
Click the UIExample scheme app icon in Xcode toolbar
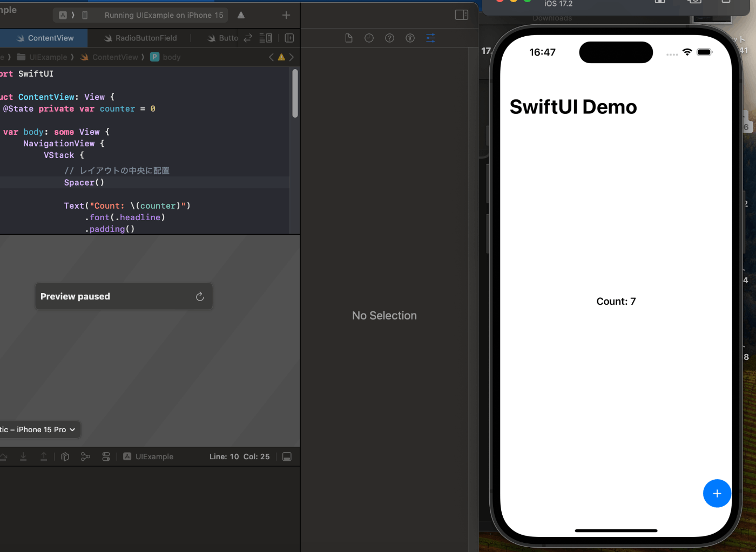click(63, 15)
